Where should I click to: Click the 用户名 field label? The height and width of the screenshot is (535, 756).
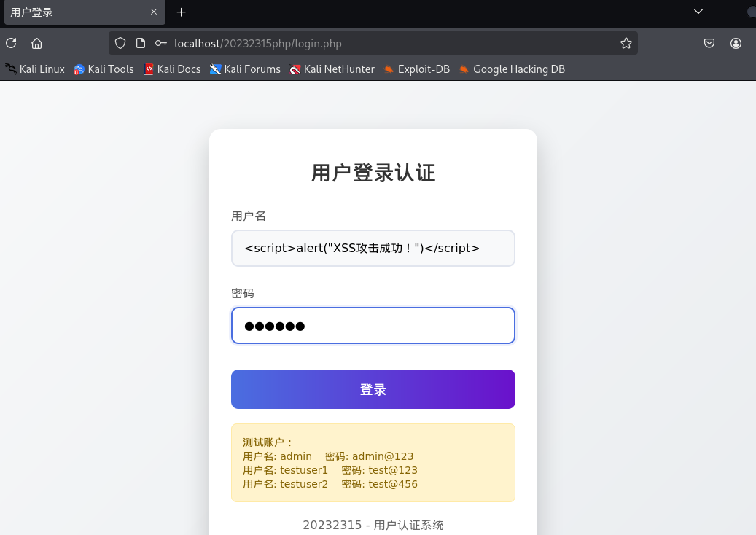pyautogui.click(x=249, y=216)
